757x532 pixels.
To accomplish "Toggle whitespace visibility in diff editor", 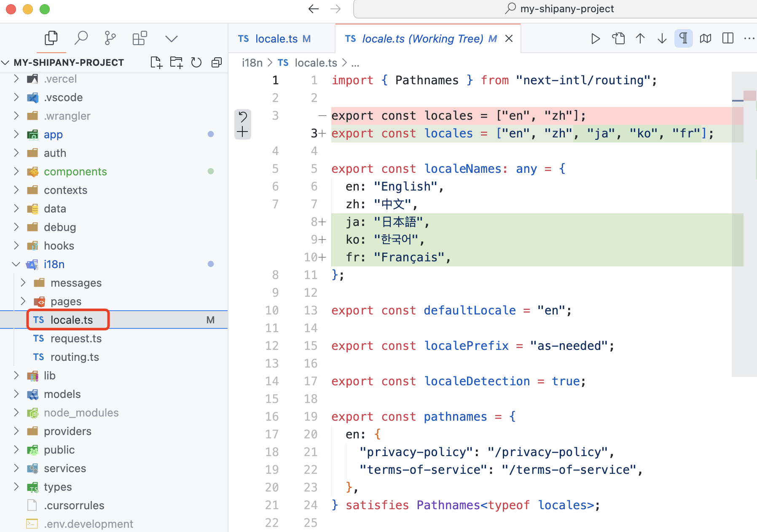I will (x=683, y=39).
